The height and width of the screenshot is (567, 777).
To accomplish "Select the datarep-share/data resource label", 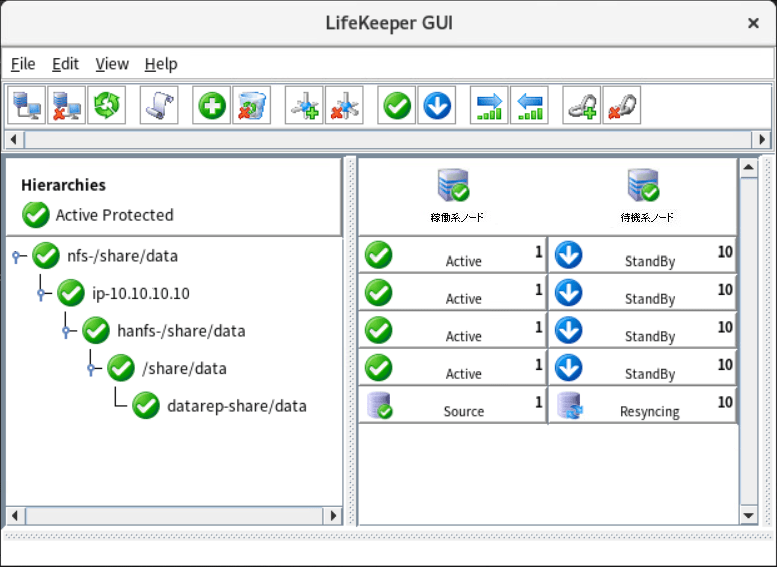I will [x=237, y=406].
